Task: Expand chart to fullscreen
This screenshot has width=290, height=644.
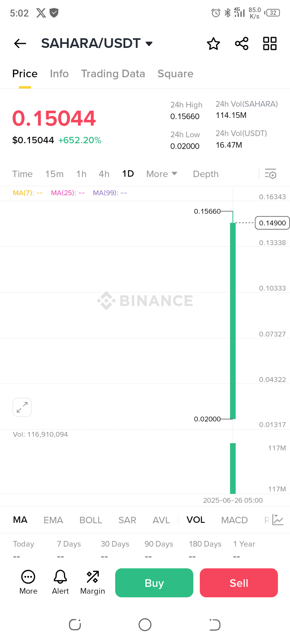Action: [22, 407]
